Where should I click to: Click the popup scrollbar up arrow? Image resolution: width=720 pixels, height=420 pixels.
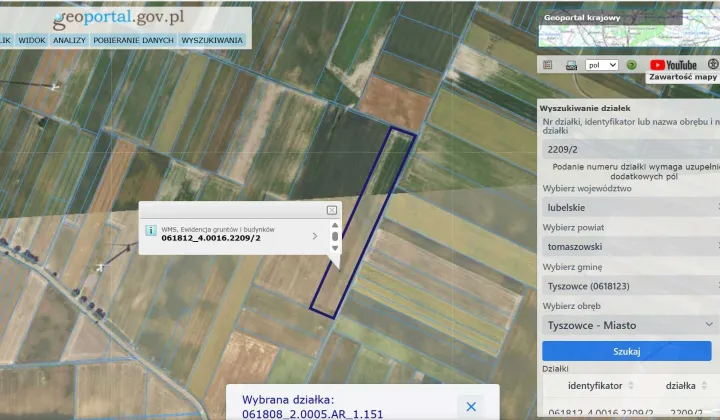point(335,225)
